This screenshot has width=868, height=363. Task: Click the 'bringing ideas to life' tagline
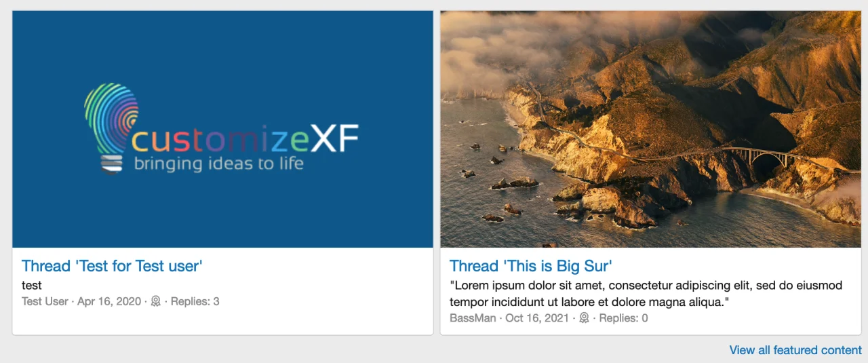click(x=218, y=164)
